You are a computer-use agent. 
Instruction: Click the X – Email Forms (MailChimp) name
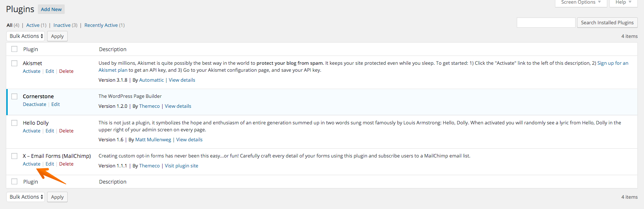[x=57, y=156]
